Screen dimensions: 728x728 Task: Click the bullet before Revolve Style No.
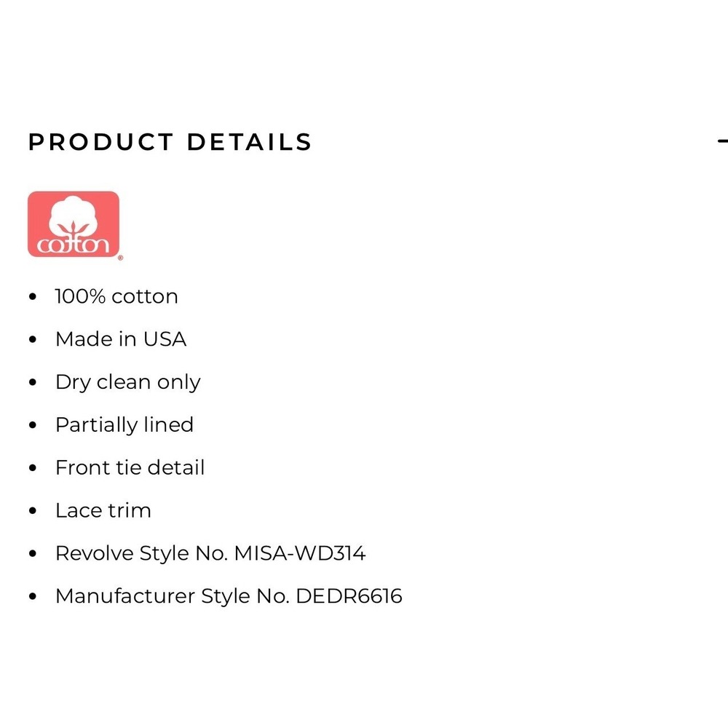point(33,553)
